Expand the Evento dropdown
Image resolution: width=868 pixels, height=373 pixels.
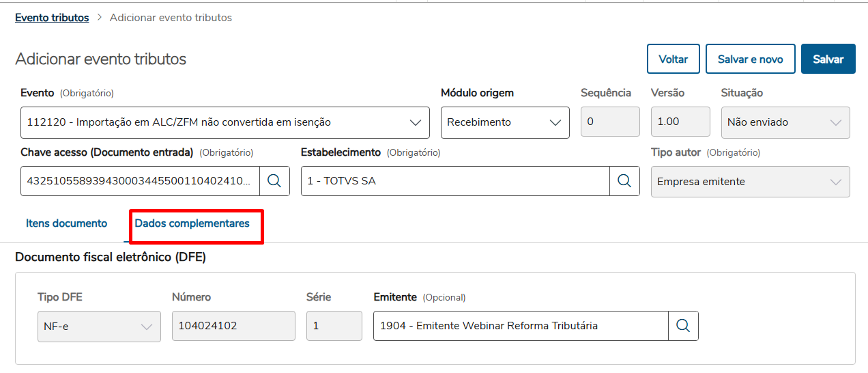415,123
